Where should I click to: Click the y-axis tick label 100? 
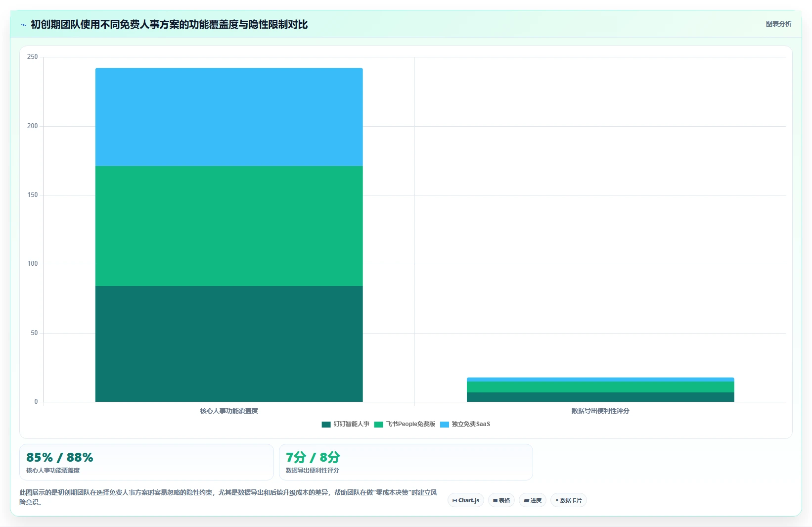(33, 264)
